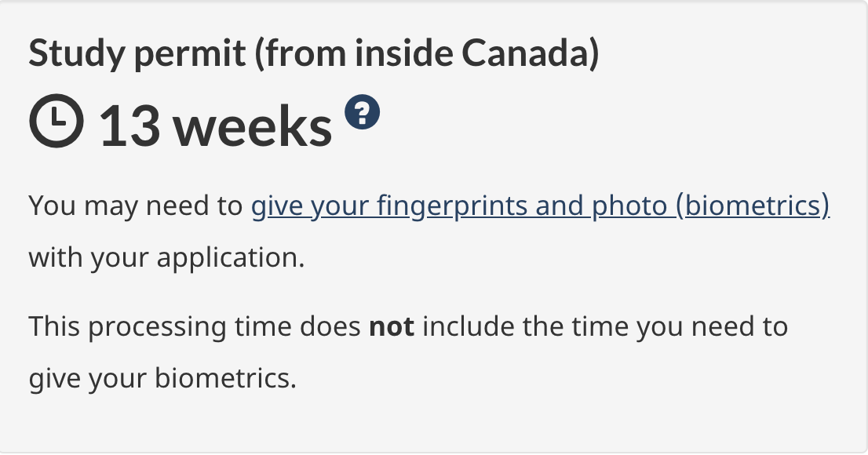This screenshot has height=455, width=868.
Task: Click the question mark help icon
Action: [362, 113]
